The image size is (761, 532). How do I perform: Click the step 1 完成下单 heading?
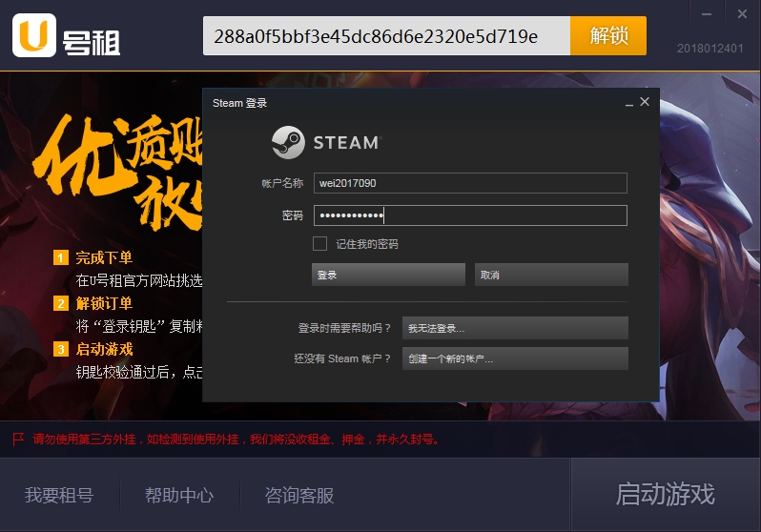(x=104, y=257)
